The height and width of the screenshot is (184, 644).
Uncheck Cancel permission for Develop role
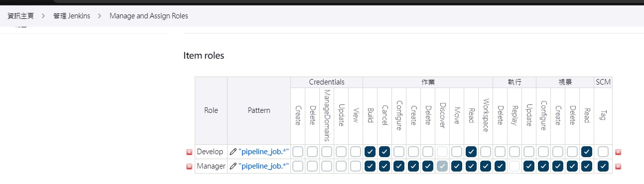coord(384,152)
